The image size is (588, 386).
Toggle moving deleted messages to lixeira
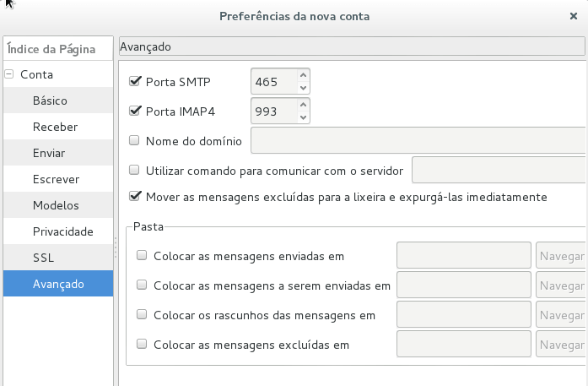(x=134, y=197)
